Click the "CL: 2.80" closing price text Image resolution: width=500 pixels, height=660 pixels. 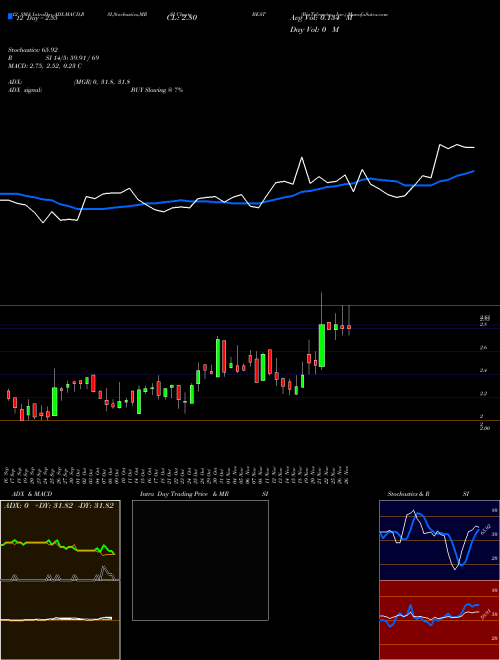[182, 18]
